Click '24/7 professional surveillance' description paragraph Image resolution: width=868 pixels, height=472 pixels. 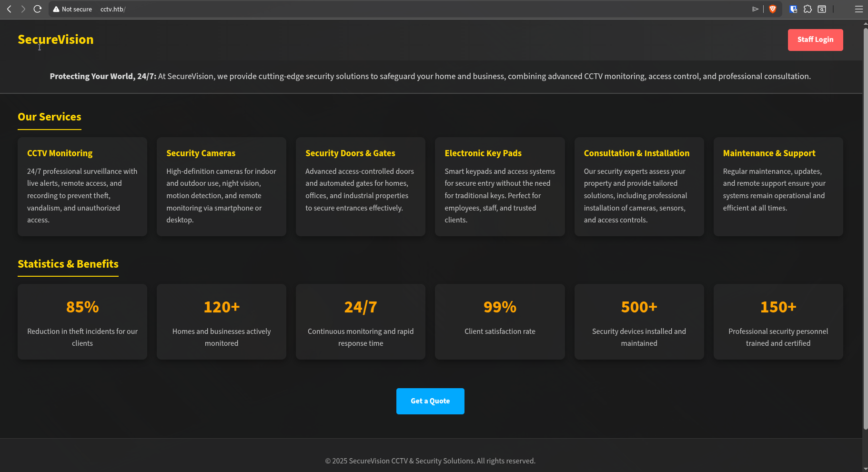82,196
